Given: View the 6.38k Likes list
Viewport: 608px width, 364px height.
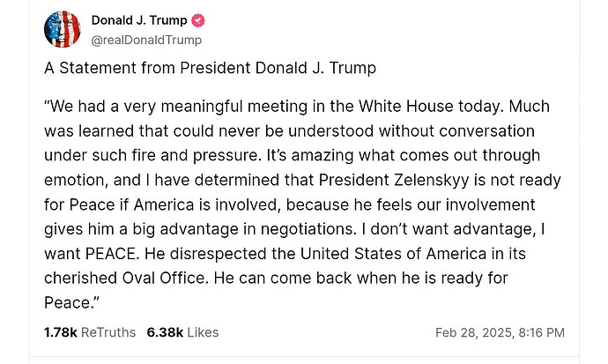Looking at the screenshot, I should click(182, 332).
